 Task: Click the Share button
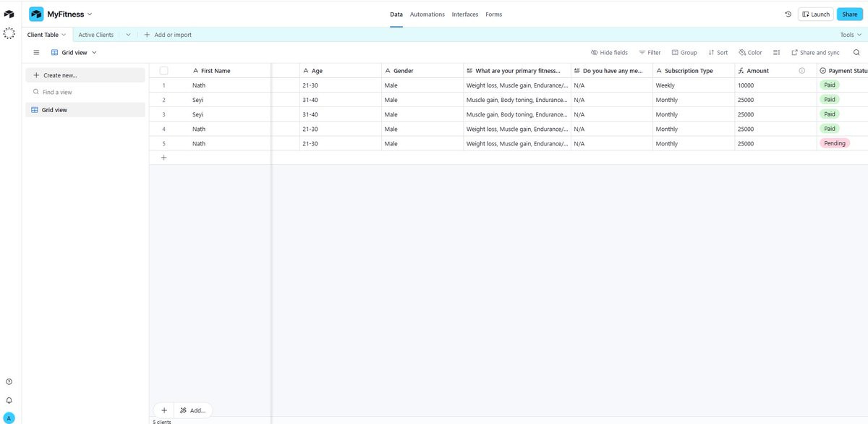[849, 14]
